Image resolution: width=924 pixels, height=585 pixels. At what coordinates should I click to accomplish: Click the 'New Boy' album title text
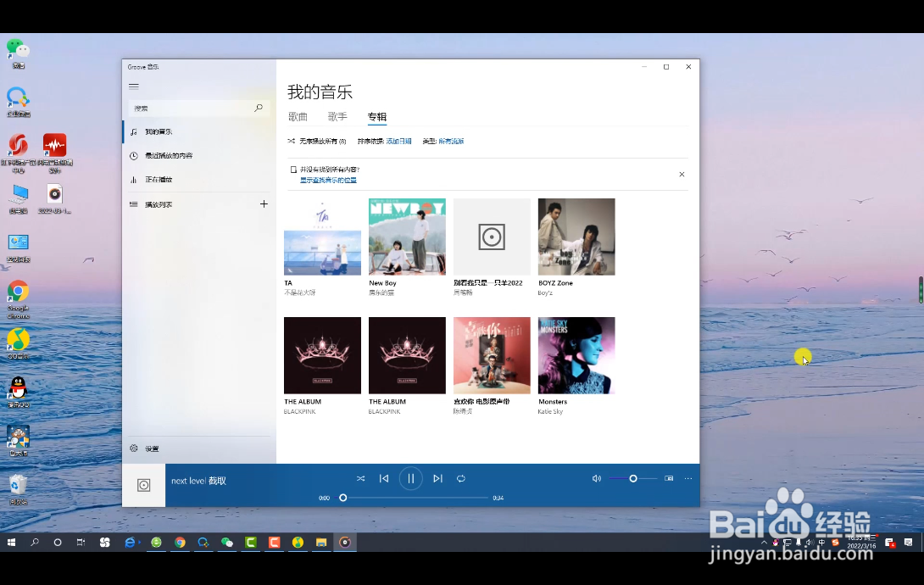pos(382,283)
